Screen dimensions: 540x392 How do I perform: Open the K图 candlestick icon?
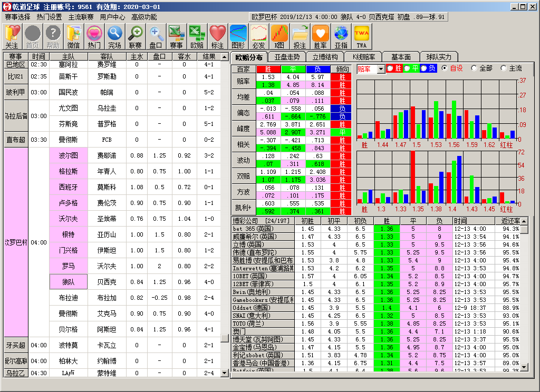tap(279, 37)
